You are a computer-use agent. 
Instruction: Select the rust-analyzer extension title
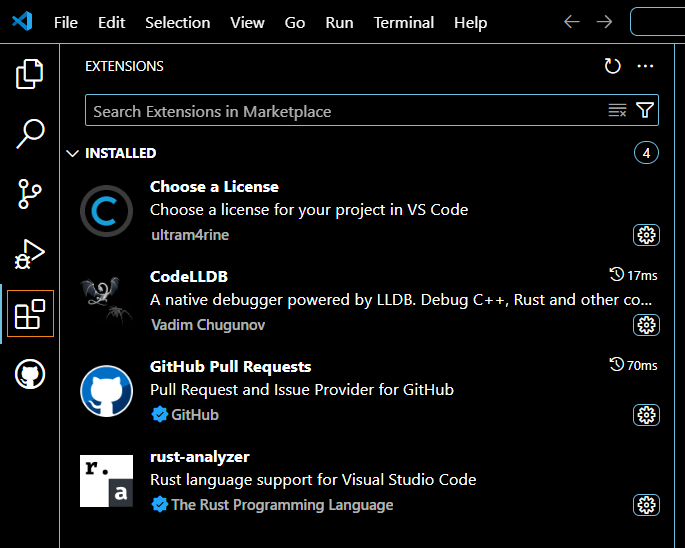click(x=200, y=457)
